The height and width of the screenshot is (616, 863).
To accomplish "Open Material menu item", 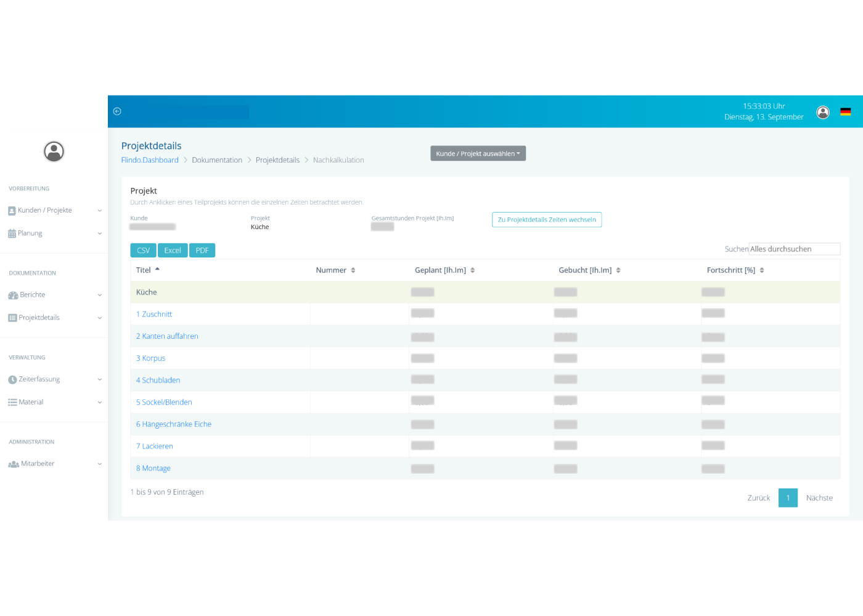I will pyautogui.click(x=31, y=402).
